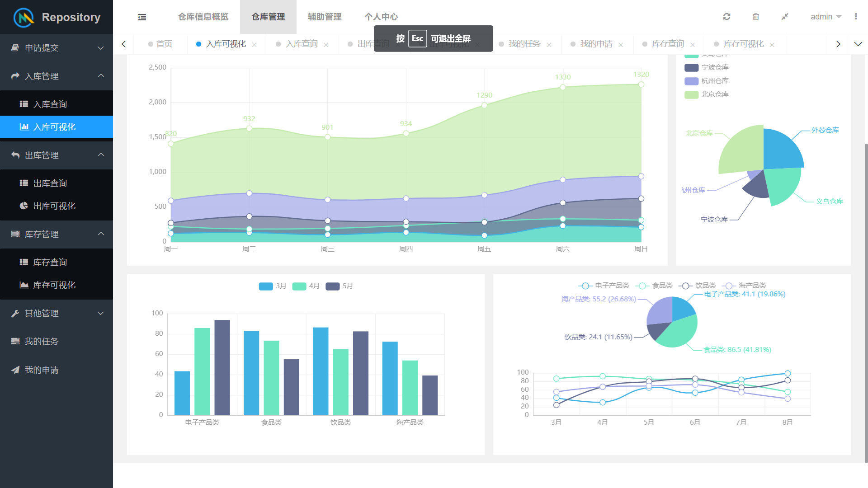Click the trash can icon in header
Viewport: 868px width, 488px height.
(x=755, y=17)
